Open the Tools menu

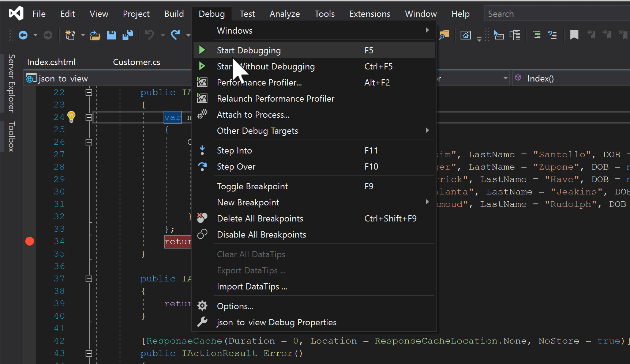(x=324, y=14)
